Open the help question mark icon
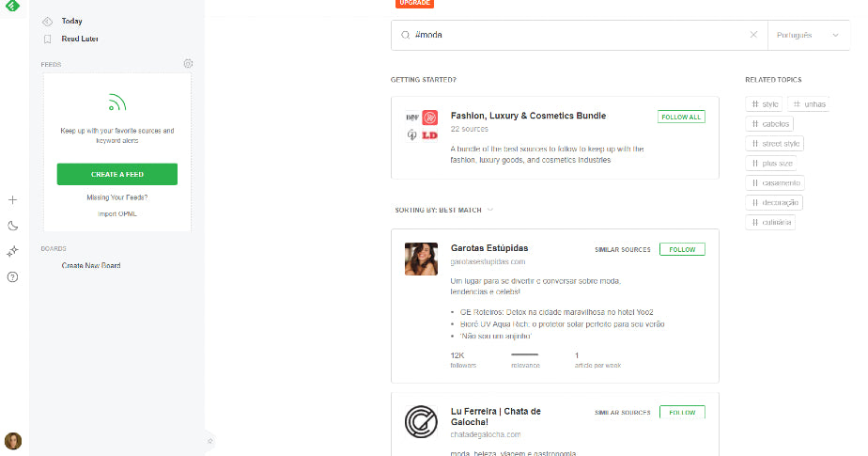This screenshot has width=868, height=456. tap(13, 277)
